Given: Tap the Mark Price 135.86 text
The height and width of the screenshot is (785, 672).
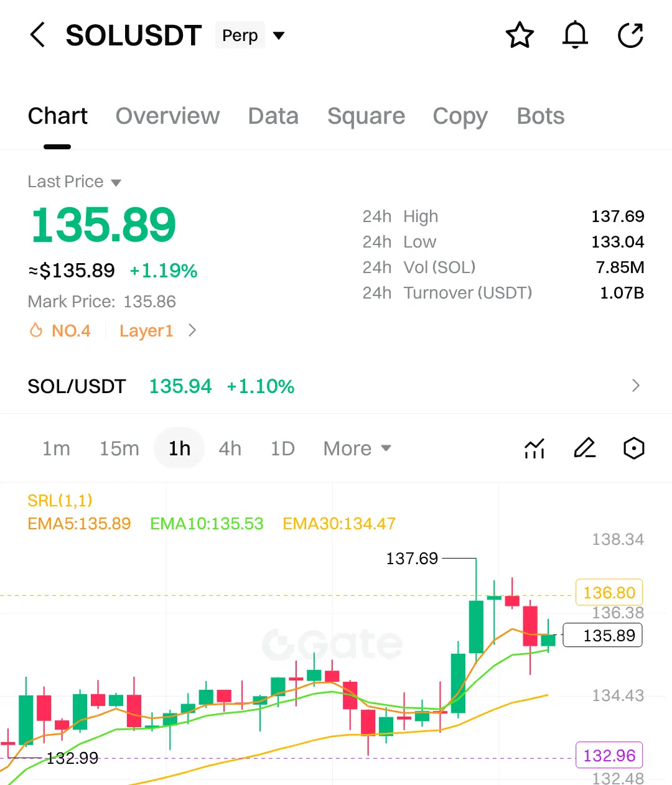Looking at the screenshot, I should click(102, 302).
